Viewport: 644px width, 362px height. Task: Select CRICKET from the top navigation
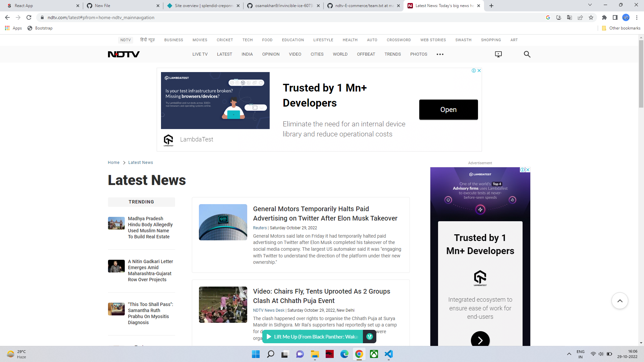coord(225,40)
